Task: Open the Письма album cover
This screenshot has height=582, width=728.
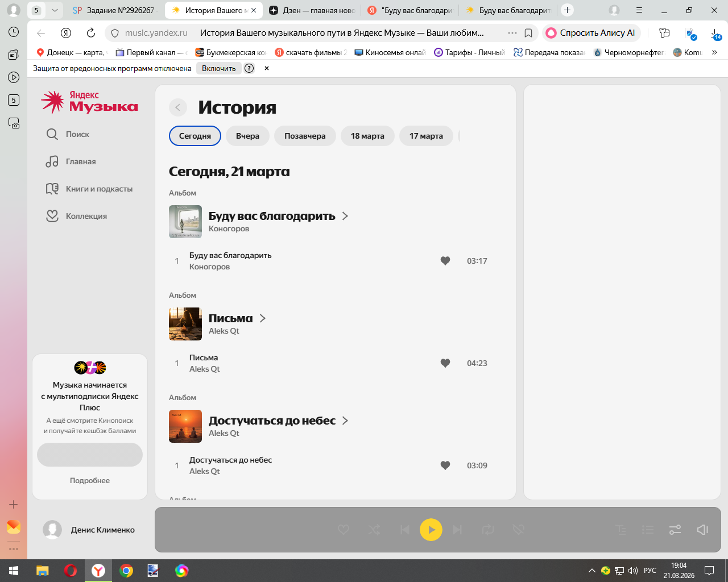Action: click(x=185, y=324)
